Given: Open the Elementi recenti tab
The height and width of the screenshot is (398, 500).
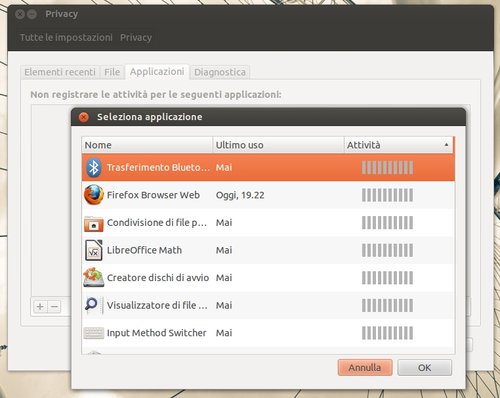Looking at the screenshot, I should pos(60,72).
